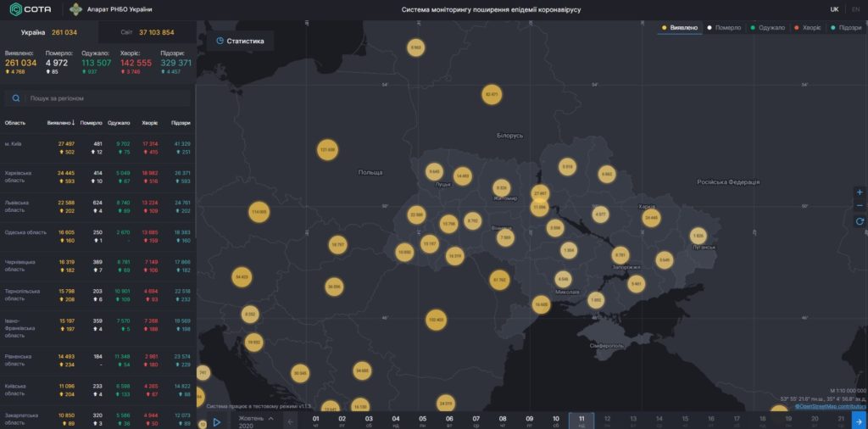Sort table by Виявлено column arrow
868x429 pixels.
(74, 123)
